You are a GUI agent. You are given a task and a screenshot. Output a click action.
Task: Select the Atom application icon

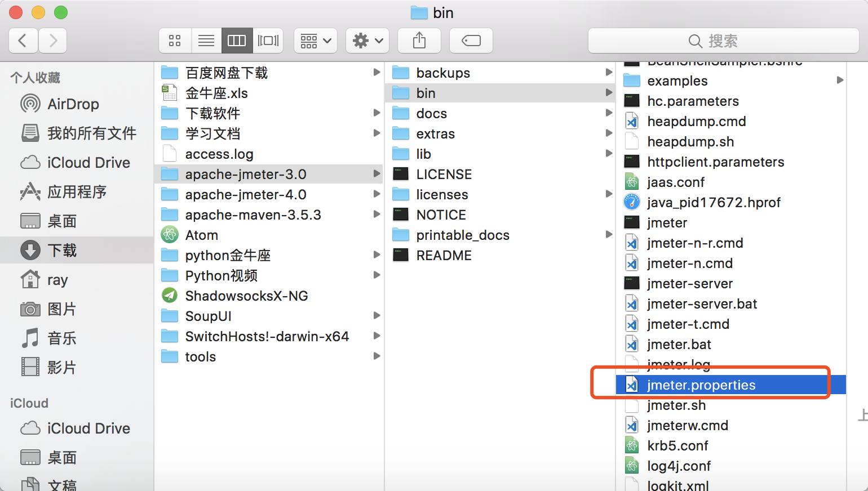pyautogui.click(x=170, y=235)
